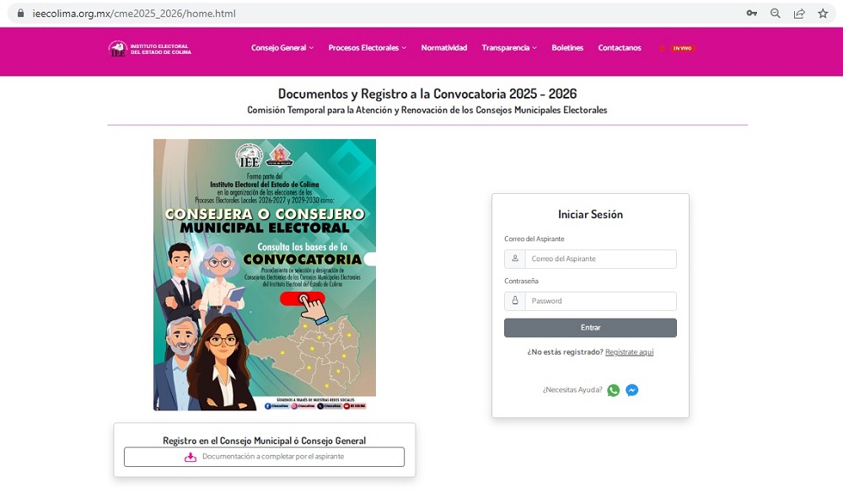
Task: Bookmark the page via the star icon
Action: pos(822,13)
